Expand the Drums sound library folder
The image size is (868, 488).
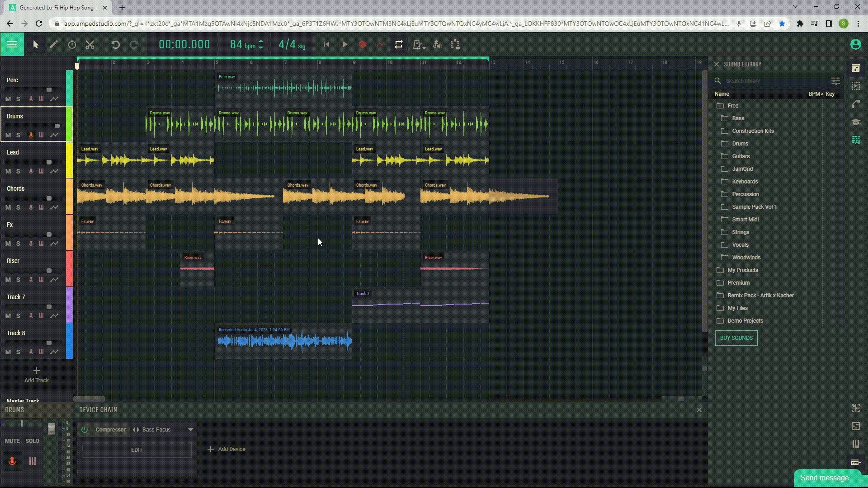point(740,143)
